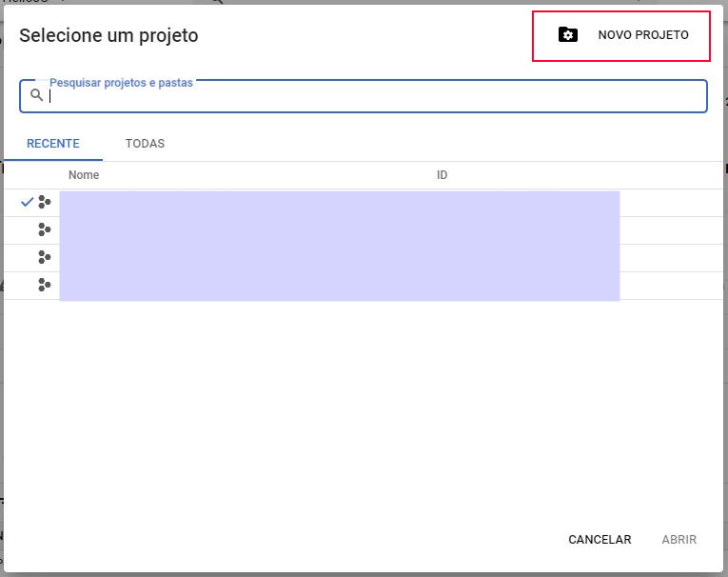This screenshot has width=728, height=577.
Task: Click the CANCELAR button
Action: [600, 540]
